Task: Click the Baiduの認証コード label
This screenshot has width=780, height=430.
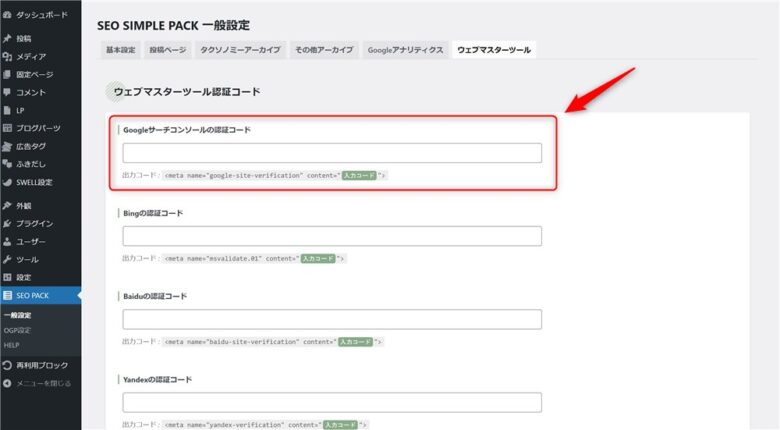Action: (155, 296)
